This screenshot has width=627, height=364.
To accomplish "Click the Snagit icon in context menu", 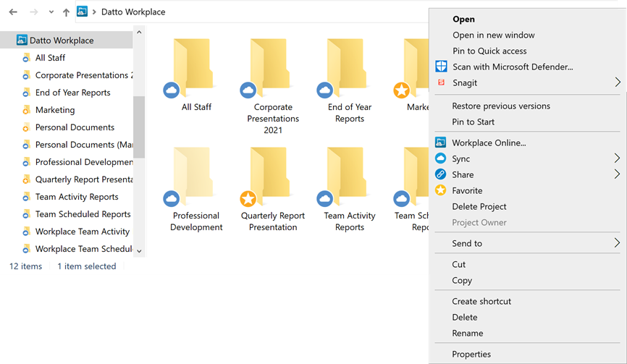I will (x=440, y=82).
